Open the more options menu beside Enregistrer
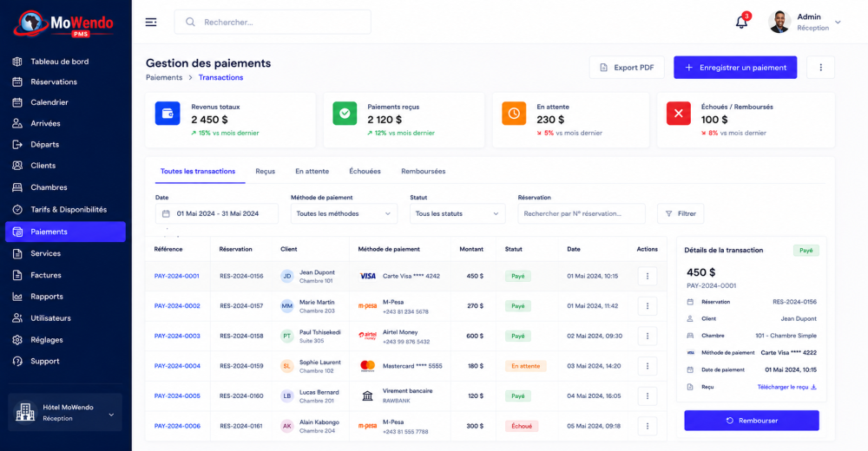 click(820, 68)
